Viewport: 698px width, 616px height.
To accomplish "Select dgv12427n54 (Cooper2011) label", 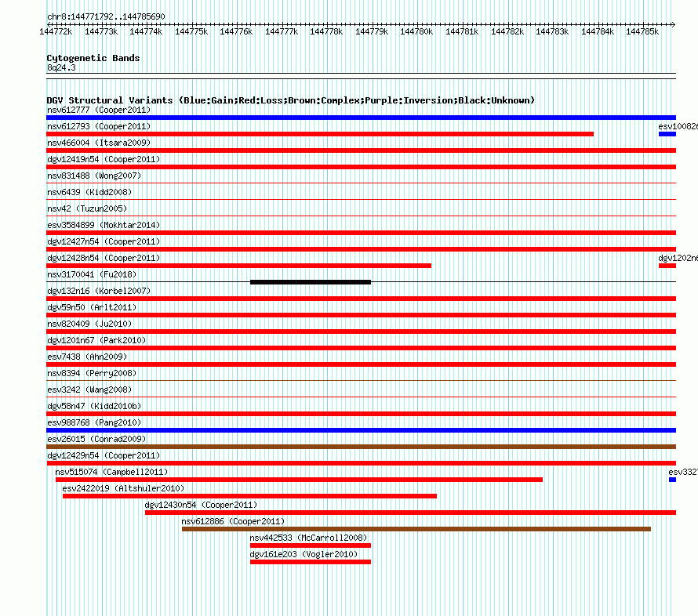I will (104, 241).
